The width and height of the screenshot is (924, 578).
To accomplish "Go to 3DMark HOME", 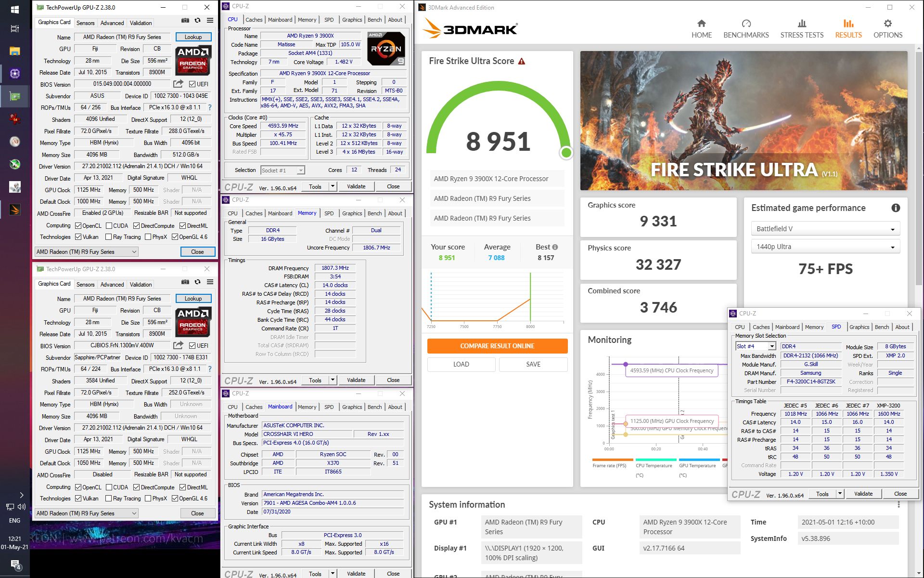I will point(701,29).
